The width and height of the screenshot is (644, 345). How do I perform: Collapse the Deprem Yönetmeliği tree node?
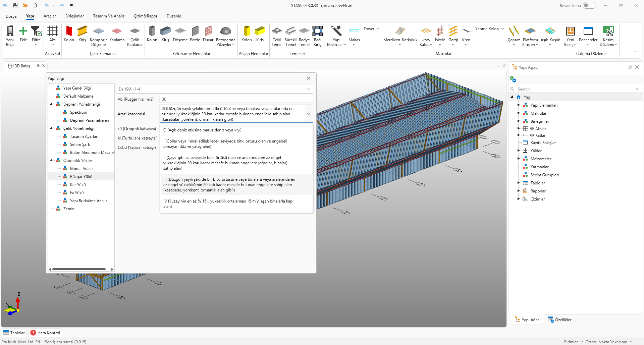[52, 104]
